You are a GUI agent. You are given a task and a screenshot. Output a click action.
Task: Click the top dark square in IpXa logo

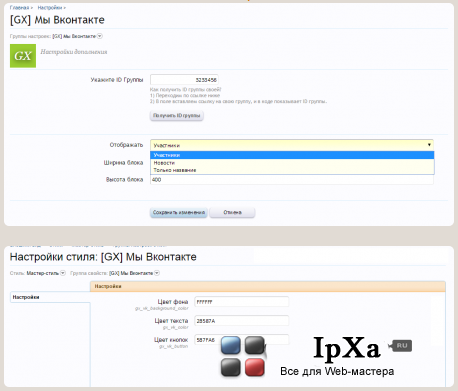pyautogui.click(x=255, y=345)
